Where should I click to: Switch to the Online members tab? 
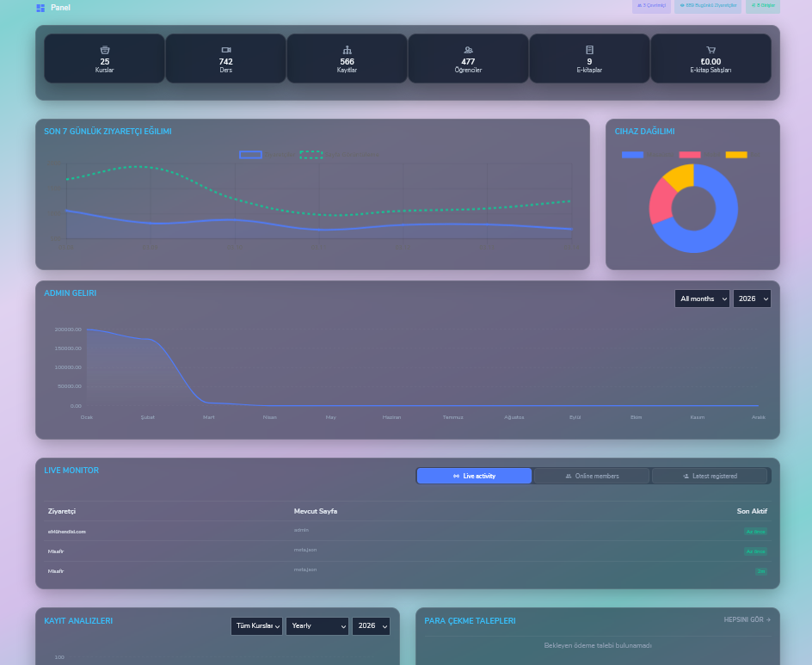point(592,476)
